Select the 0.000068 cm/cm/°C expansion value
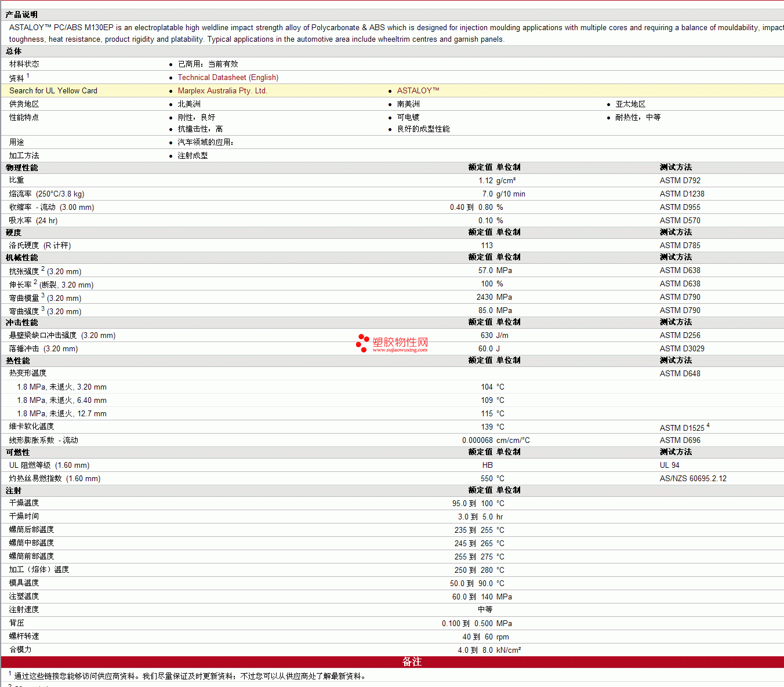This screenshot has width=784, height=687. click(x=496, y=440)
